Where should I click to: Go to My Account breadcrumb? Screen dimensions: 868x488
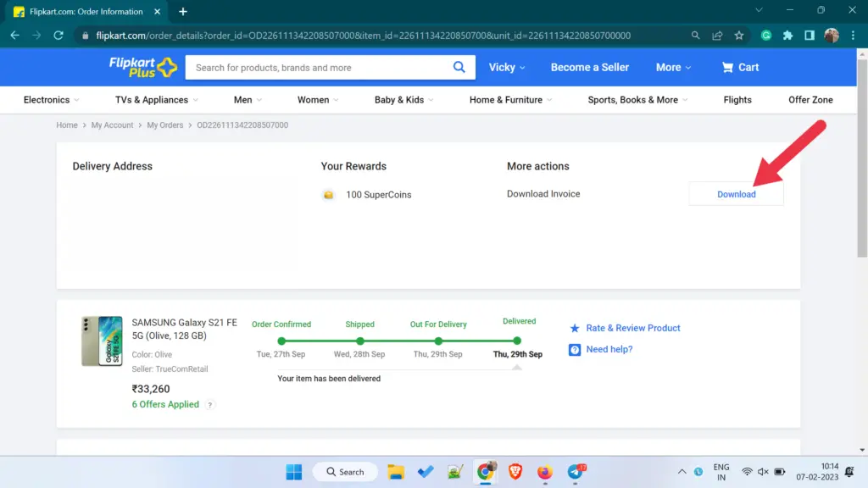(x=113, y=125)
